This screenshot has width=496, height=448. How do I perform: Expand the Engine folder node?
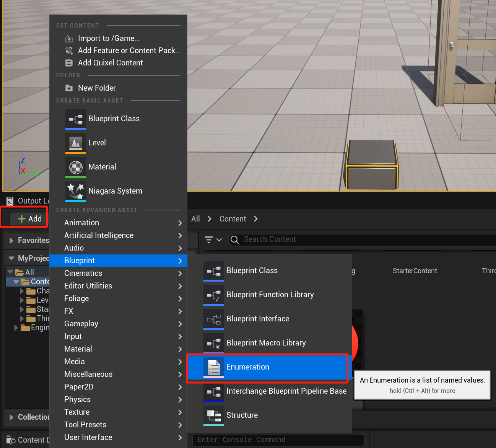coord(16,328)
